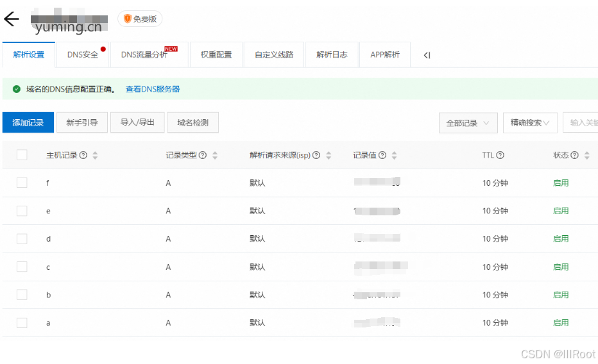Open the 解析日志 tab
The height and width of the screenshot is (364, 598).
(x=332, y=55)
